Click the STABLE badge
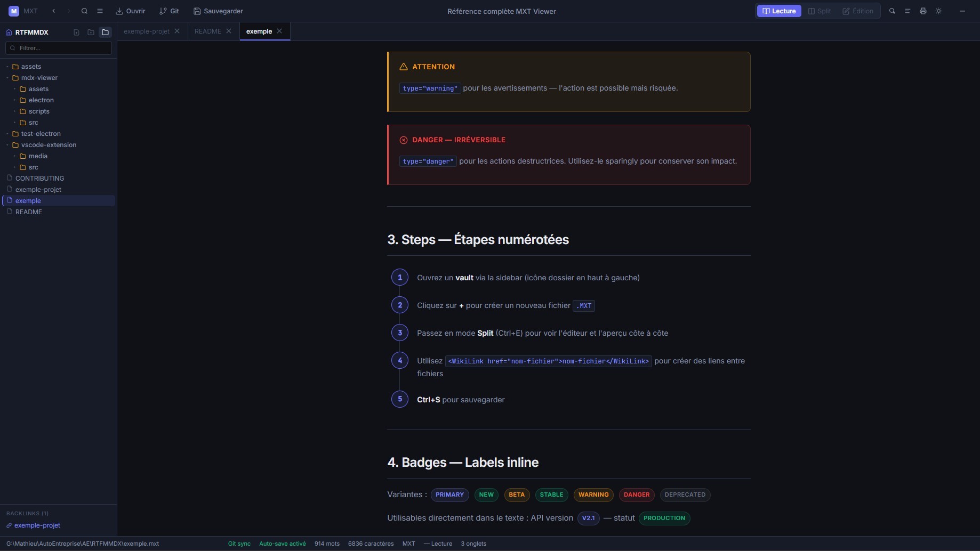 (551, 495)
